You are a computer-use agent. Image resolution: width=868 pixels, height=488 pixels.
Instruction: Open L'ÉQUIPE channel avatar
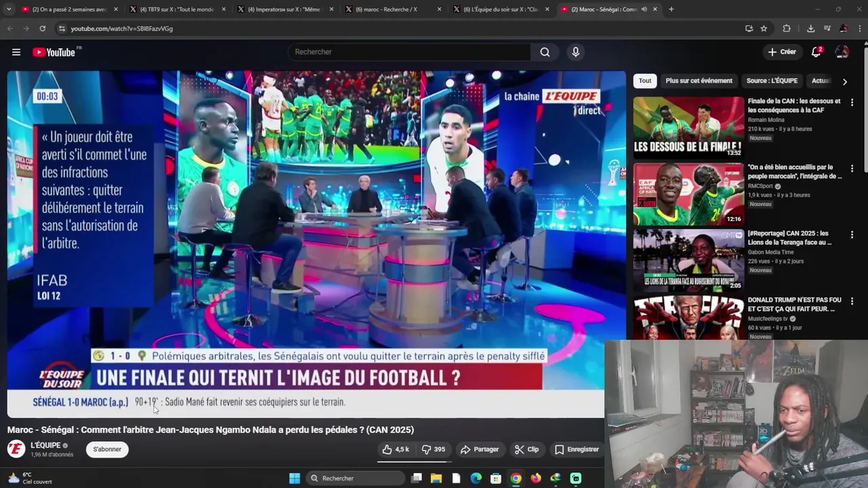click(x=16, y=449)
